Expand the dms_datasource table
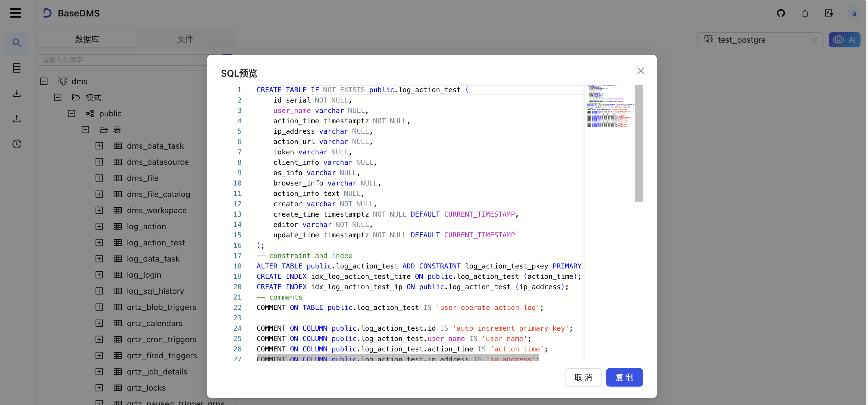The width and height of the screenshot is (868, 405). [99, 162]
